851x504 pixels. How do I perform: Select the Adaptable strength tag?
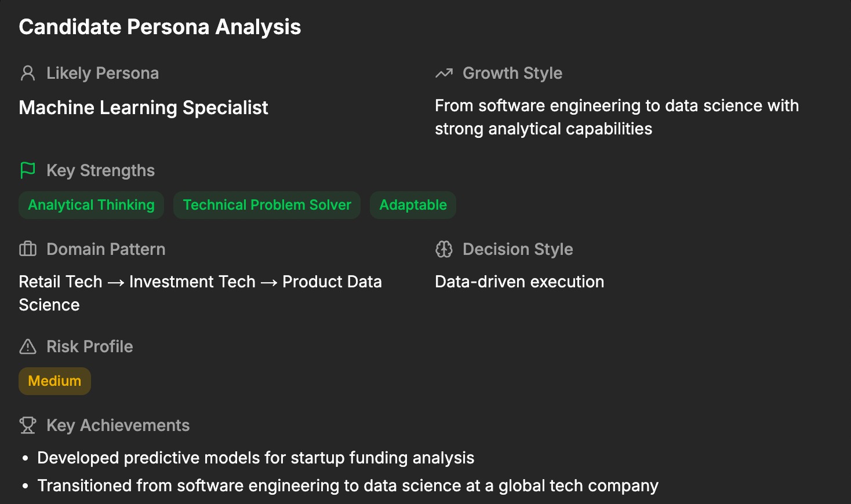tap(413, 205)
